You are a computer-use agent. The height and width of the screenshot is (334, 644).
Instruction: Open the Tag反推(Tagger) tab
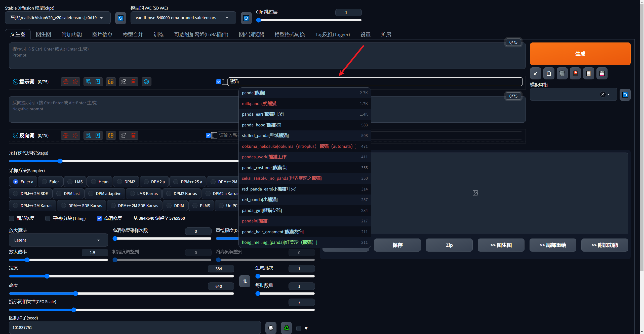(x=332, y=34)
